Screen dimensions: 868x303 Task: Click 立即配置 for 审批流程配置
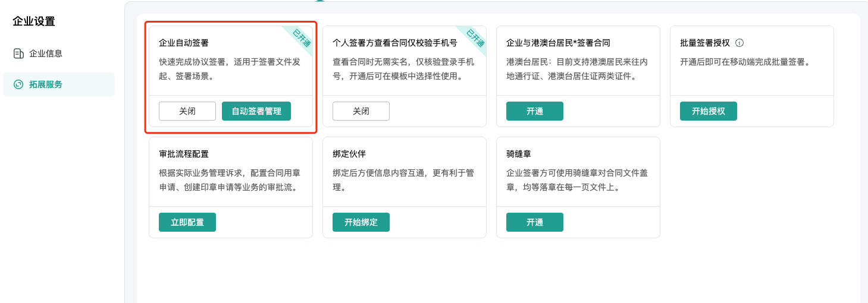187,222
